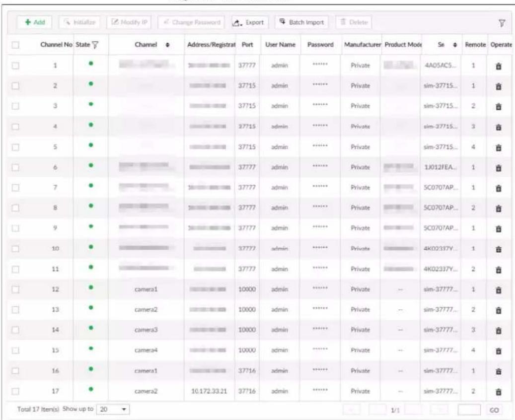Viewport: 515px width, 420px height.
Task: Click Total 17 Item(s) label
Action: (38, 410)
